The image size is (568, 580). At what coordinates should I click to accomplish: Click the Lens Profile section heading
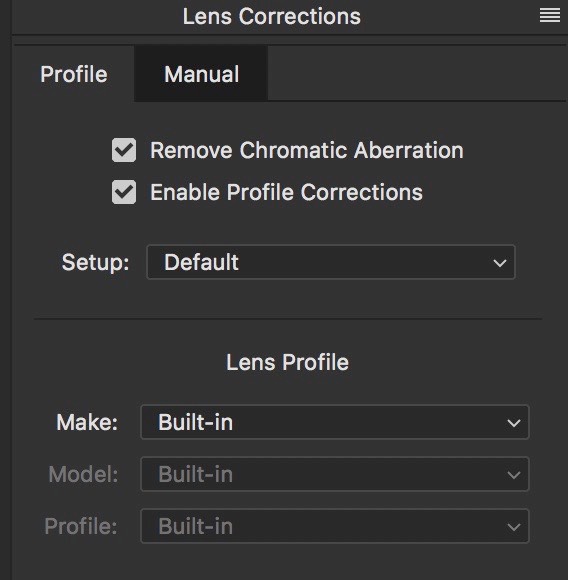[287, 362]
